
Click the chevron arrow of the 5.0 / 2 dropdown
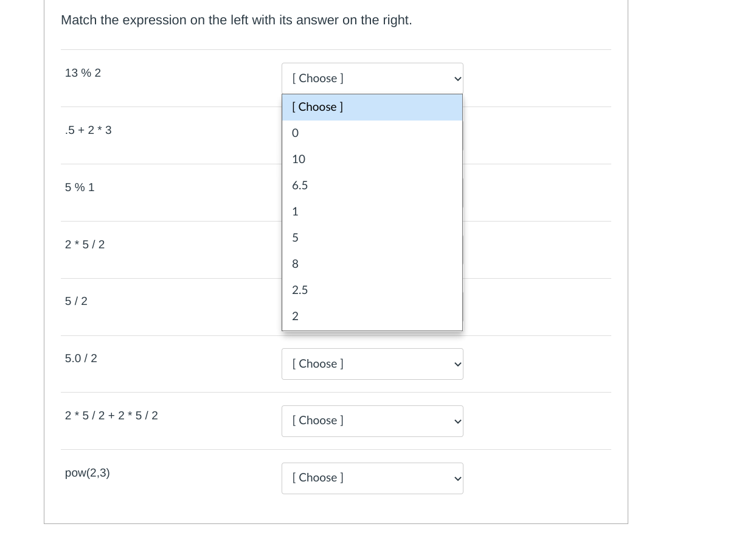pos(458,365)
